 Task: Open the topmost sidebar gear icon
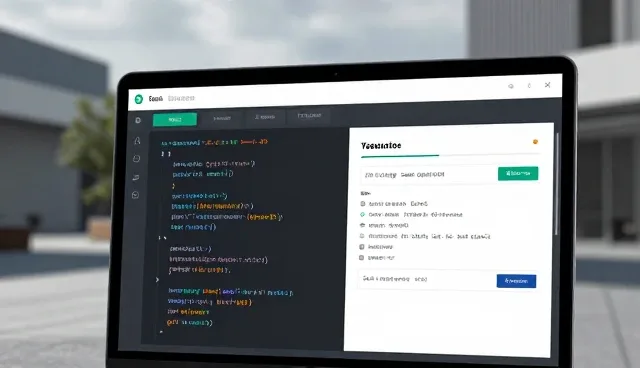click(138, 120)
